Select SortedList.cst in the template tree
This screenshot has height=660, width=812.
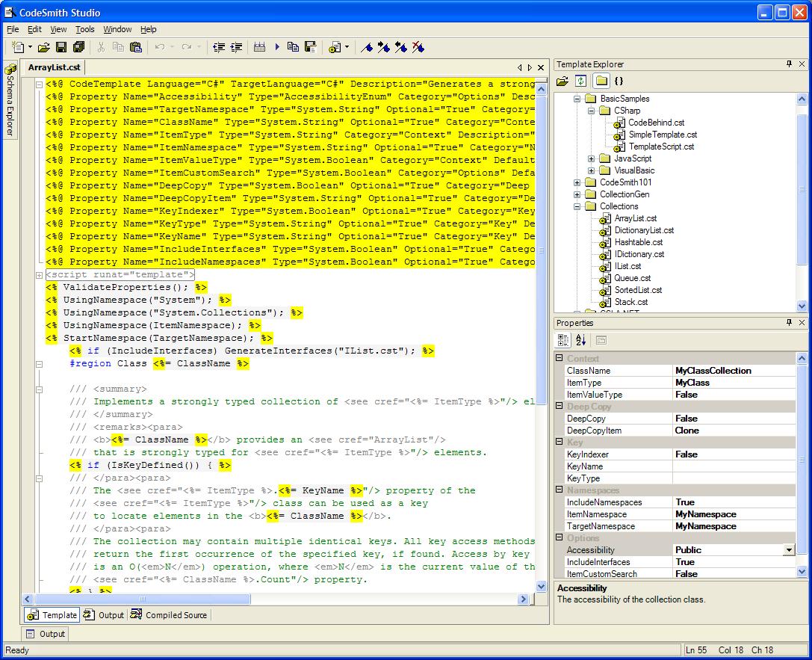[638, 290]
